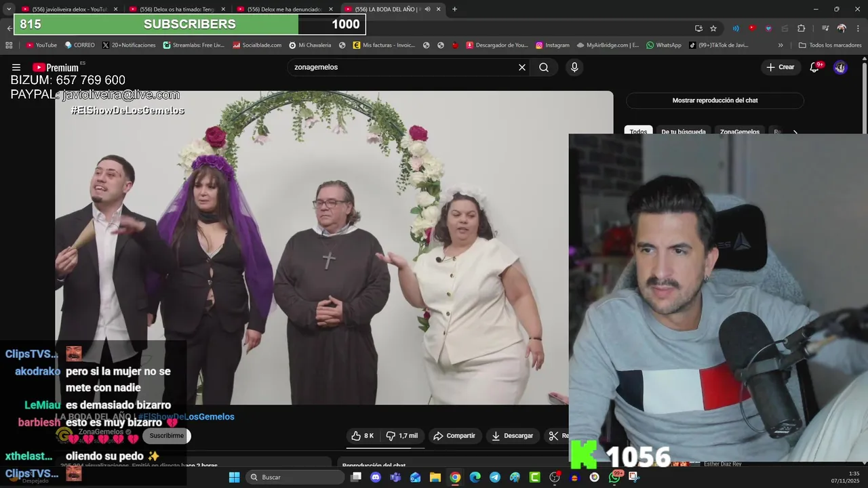This screenshot has height=488, width=868.
Task: Open File Explorer from the taskbar
Action: (435, 477)
